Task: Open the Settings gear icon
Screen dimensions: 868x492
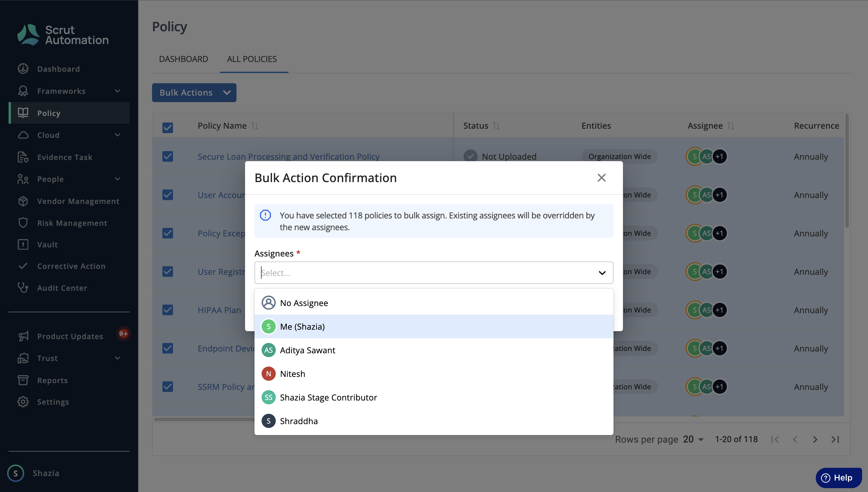Action: click(23, 402)
